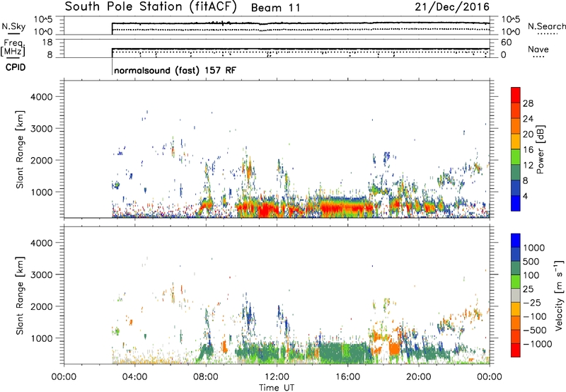Click the 'Power [dB]' colorbar title
This screenshot has height=392, width=566.
click(540, 149)
